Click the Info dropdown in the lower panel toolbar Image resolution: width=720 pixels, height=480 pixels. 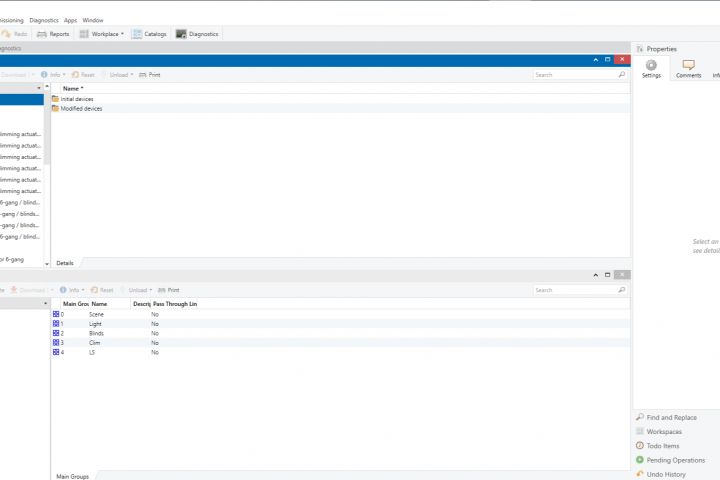click(x=72, y=290)
